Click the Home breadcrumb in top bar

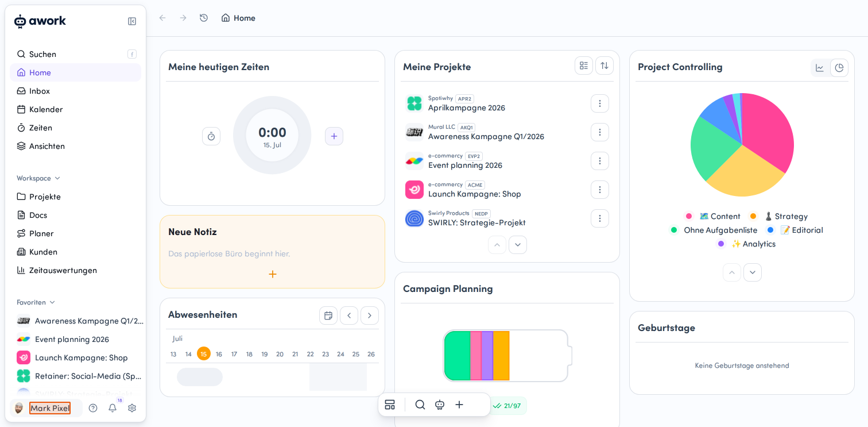238,18
